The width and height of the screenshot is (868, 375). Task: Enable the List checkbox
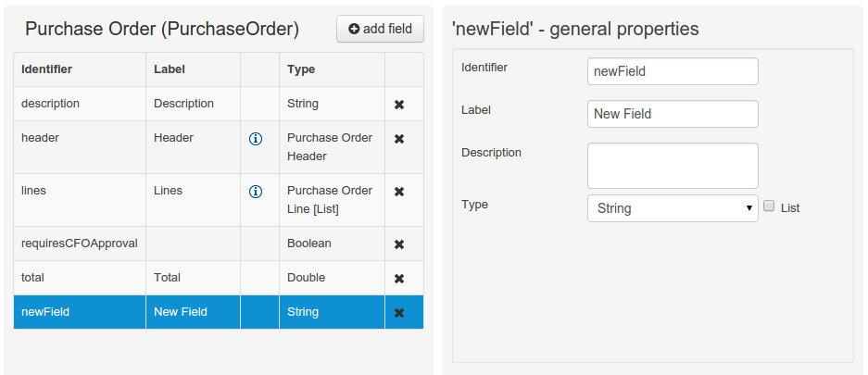[x=769, y=207]
